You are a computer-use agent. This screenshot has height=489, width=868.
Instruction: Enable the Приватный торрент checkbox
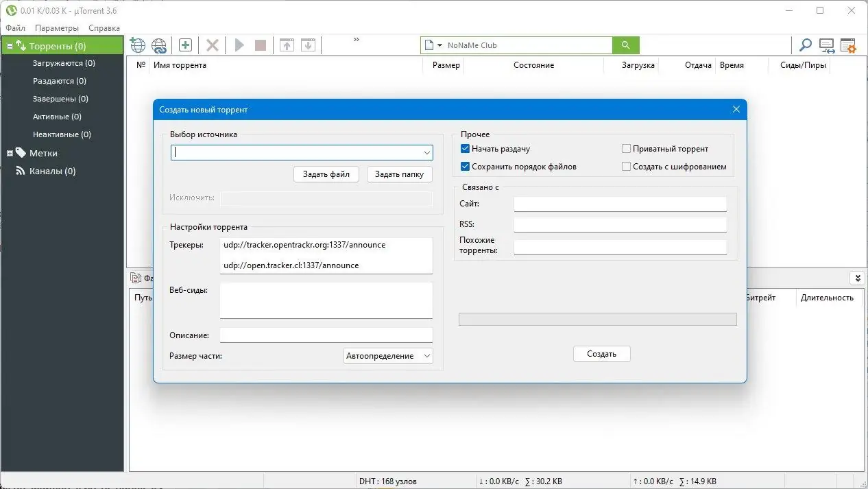[626, 148]
